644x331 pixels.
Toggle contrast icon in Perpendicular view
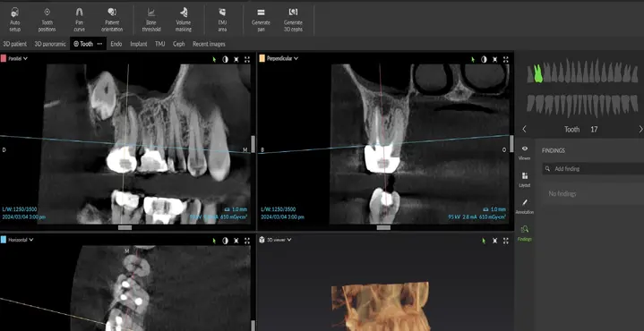click(x=484, y=59)
